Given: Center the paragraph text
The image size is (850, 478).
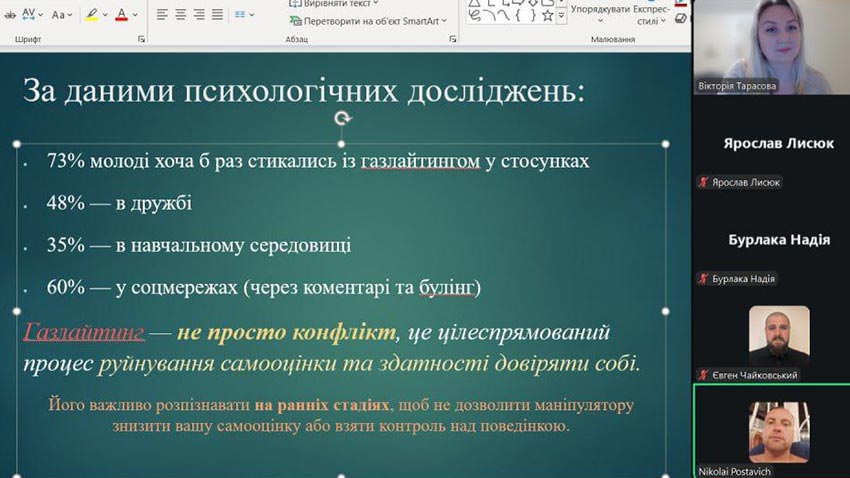Looking at the screenshot, I should pos(181,15).
